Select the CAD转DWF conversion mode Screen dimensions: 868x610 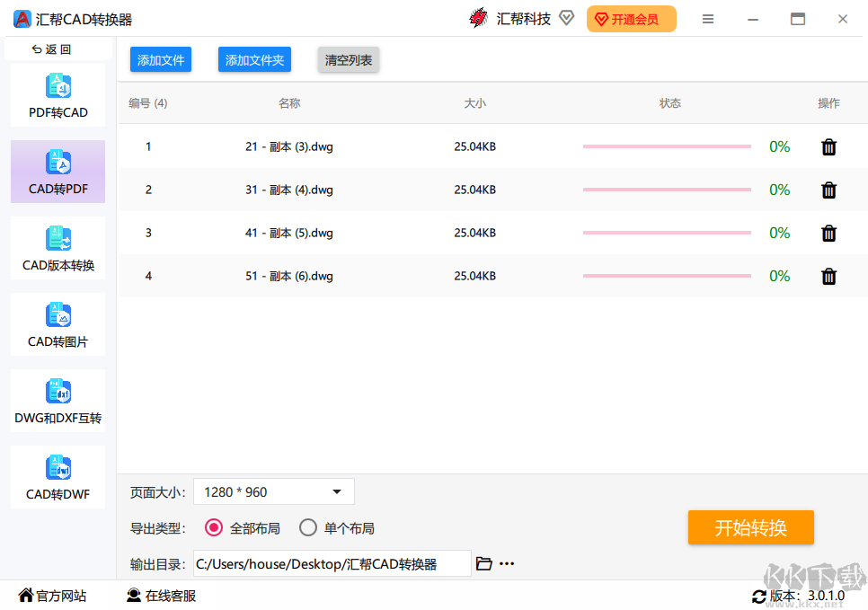click(58, 477)
